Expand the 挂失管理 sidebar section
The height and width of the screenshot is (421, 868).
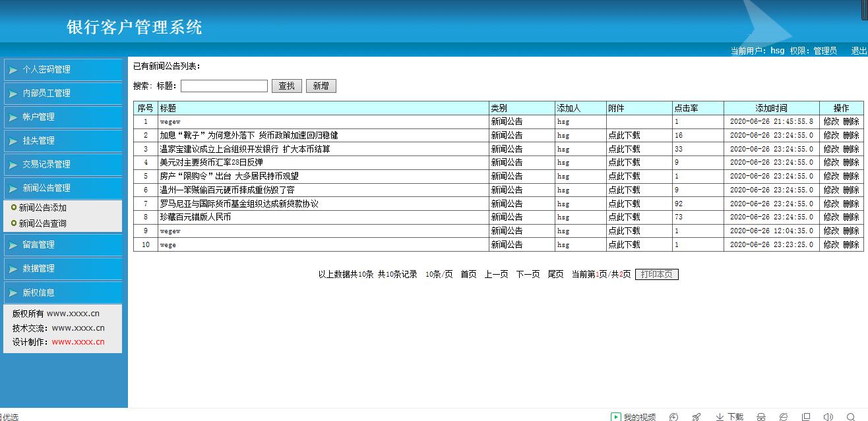click(x=63, y=141)
